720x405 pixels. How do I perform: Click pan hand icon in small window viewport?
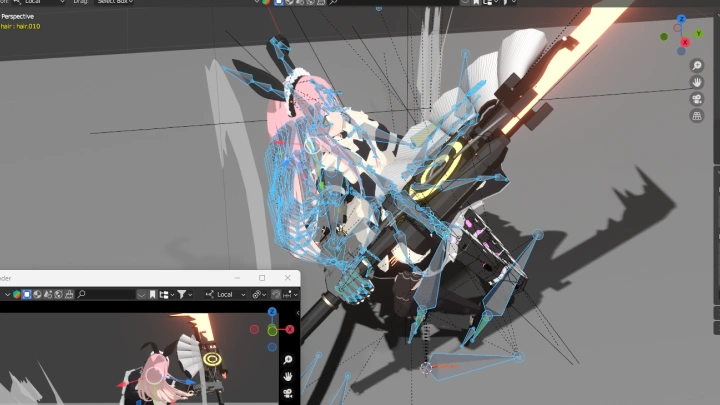[288, 377]
